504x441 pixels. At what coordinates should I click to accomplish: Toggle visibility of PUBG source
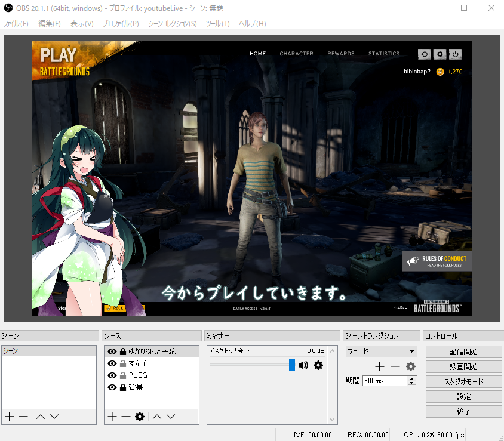pyautogui.click(x=112, y=375)
